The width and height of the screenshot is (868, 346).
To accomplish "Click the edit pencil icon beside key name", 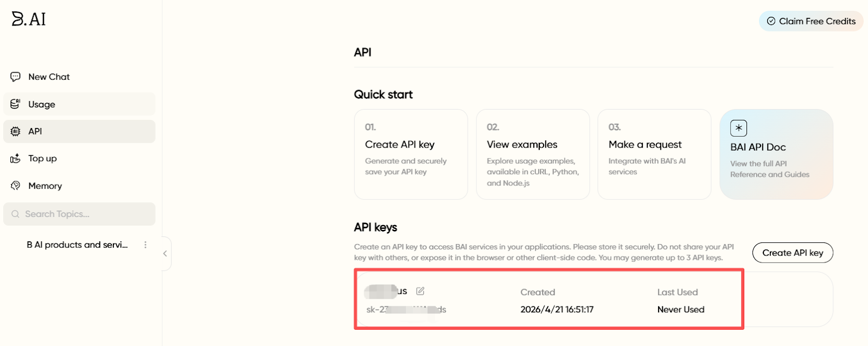I will 420,291.
